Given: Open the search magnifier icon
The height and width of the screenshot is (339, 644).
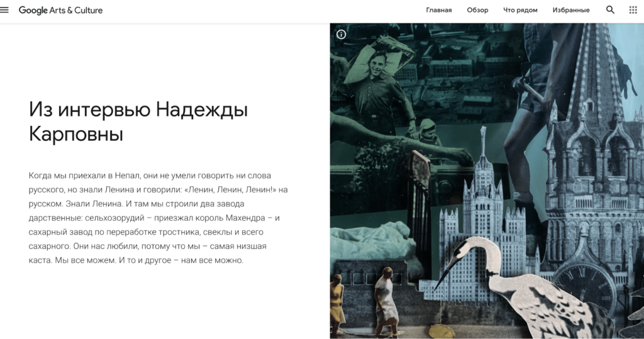Looking at the screenshot, I should [610, 10].
